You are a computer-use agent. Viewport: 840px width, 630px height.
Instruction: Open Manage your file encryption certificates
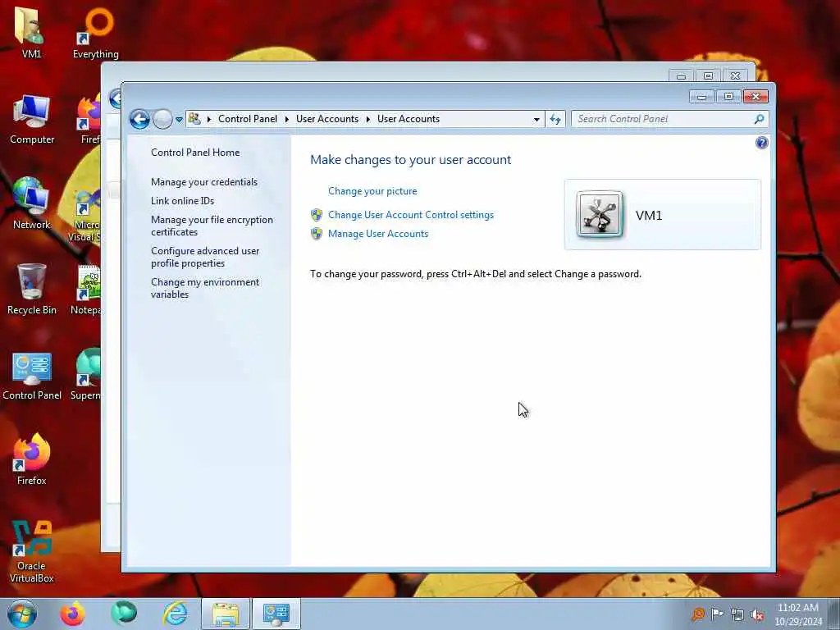212,226
